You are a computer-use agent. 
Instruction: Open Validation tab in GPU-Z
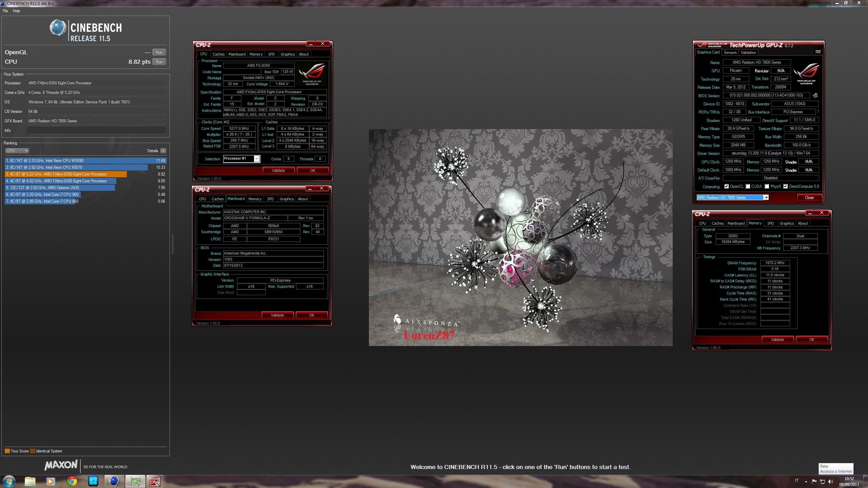(x=748, y=53)
